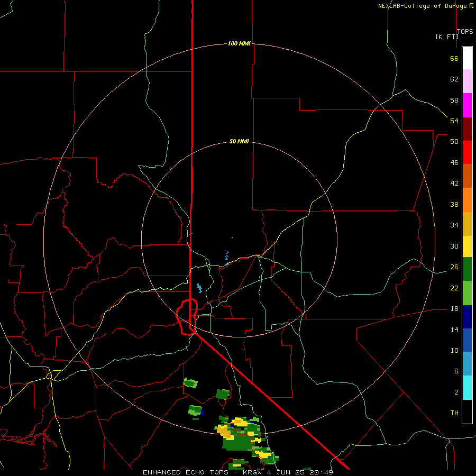The height and width of the screenshot is (476, 476).
Task: Click the white 66 kft color swatch
Action: pos(467,58)
